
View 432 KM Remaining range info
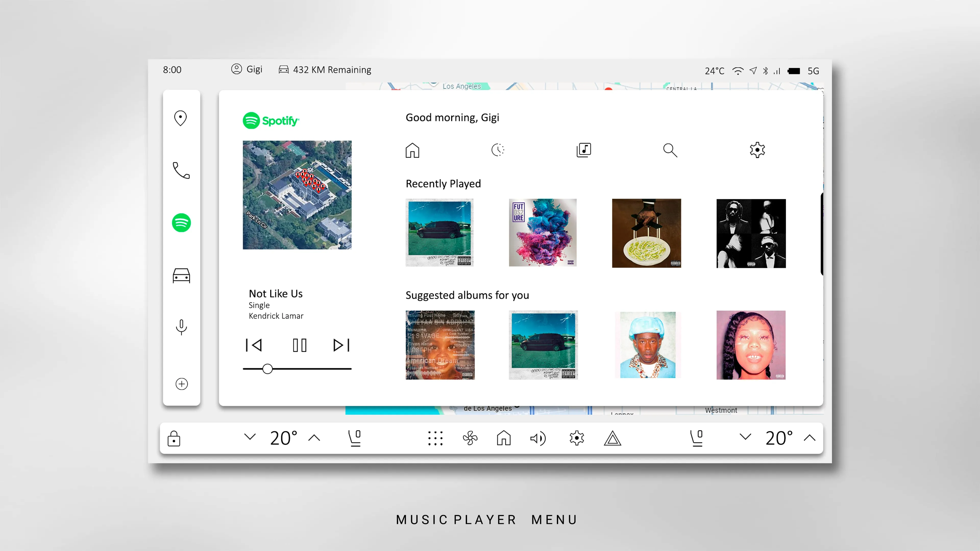point(325,70)
